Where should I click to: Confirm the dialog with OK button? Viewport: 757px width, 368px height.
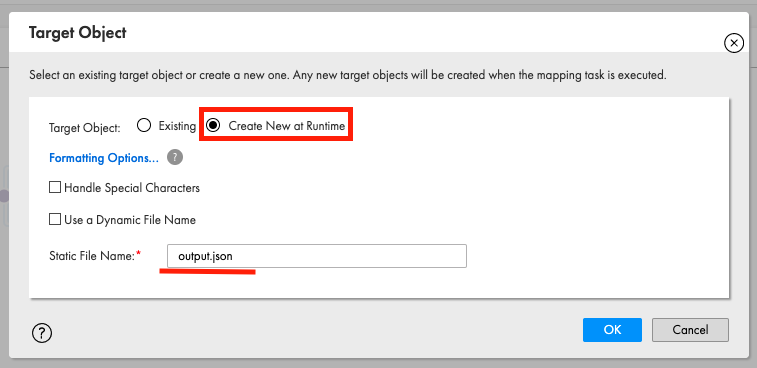point(612,330)
